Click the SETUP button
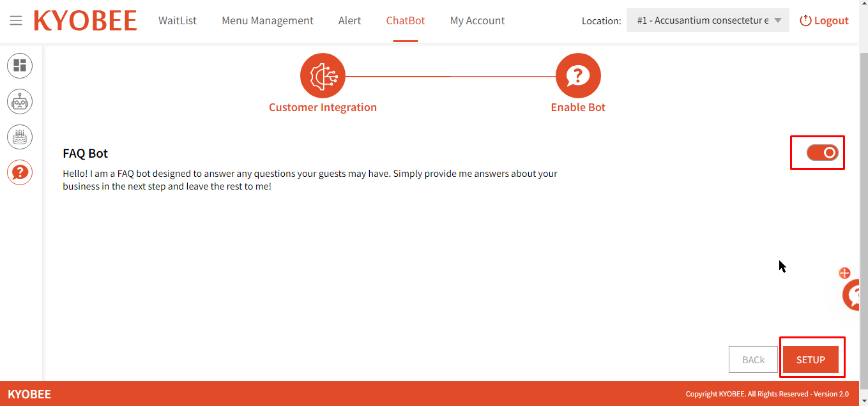 tap(811, 360)
